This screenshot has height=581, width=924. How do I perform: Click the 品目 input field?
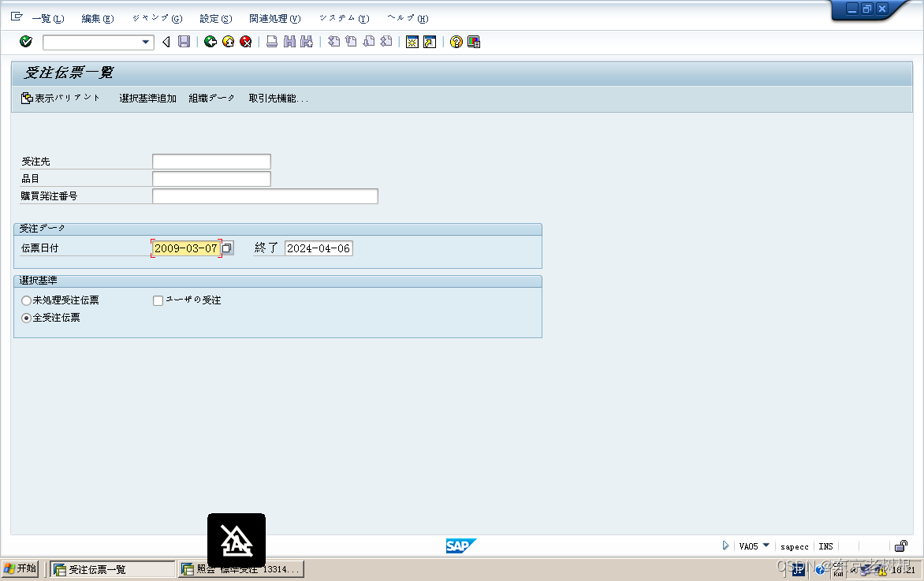tap(211, 178)
